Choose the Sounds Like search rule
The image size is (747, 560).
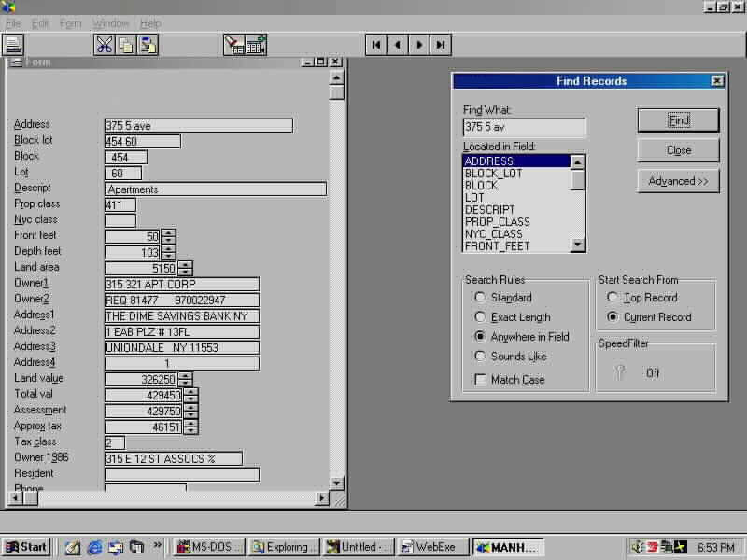pyautogui.click(x=480, y=357)
